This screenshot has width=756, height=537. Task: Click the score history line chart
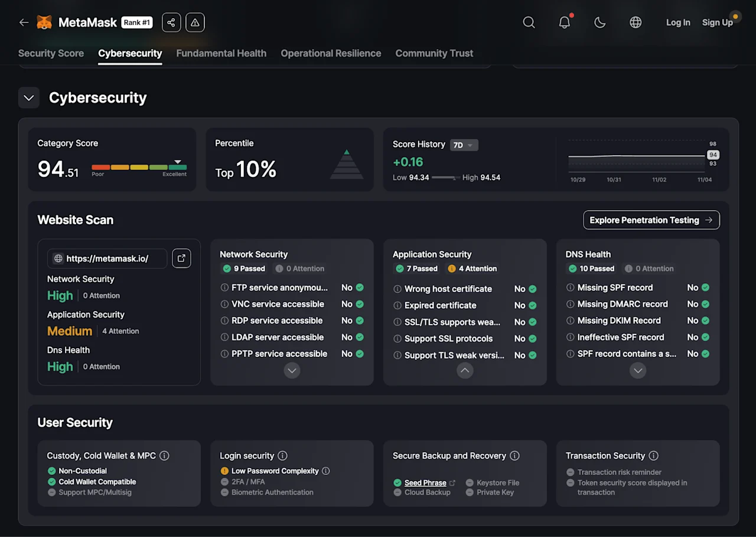point(637,157)
